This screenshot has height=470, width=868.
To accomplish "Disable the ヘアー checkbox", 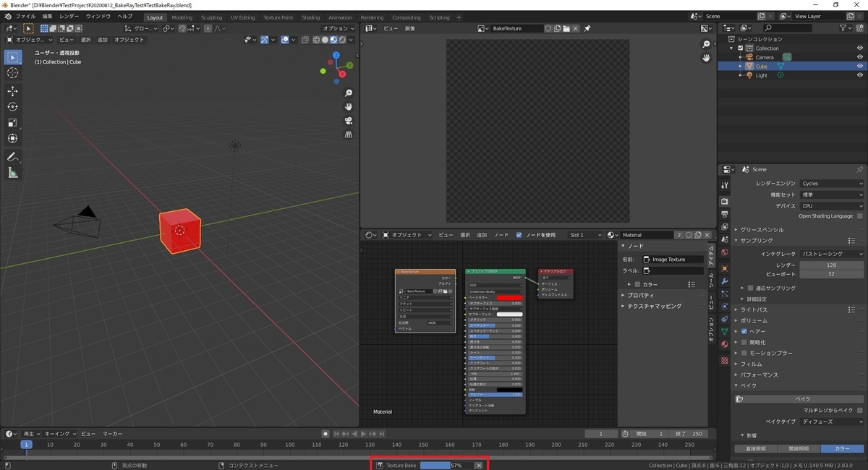I will [x=744, y=331].
